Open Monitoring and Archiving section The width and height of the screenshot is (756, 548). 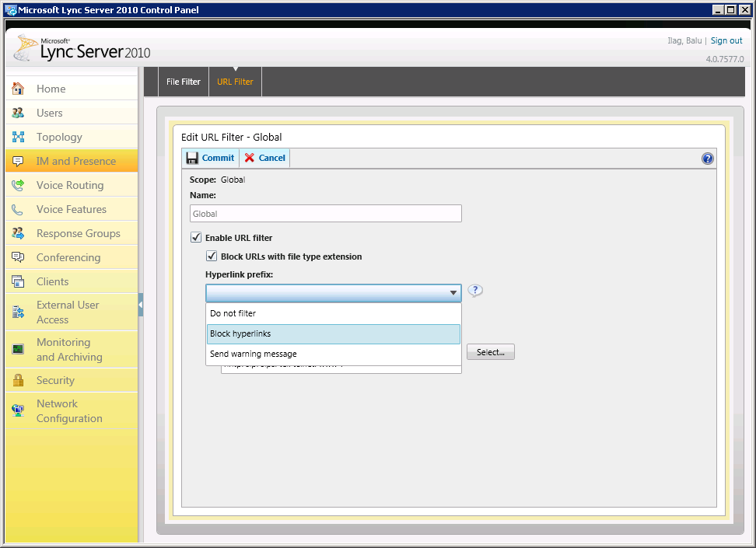[x=72, y=350]
